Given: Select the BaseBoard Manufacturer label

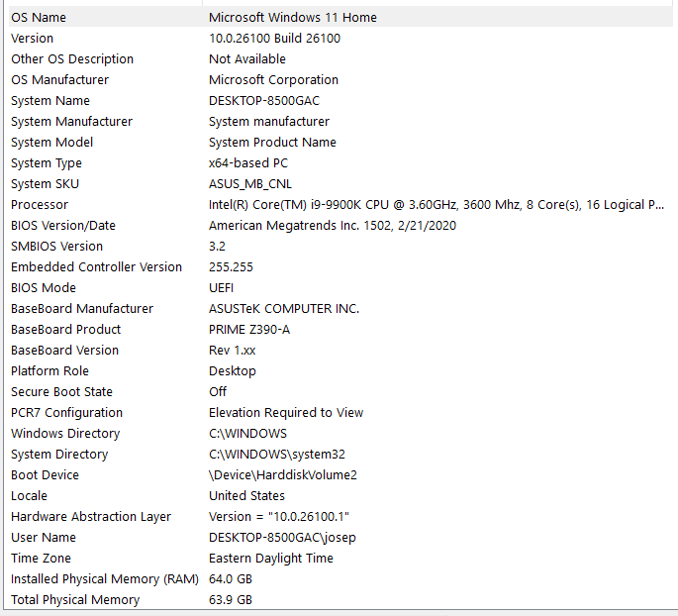Looking at the screenshot, I should tap(82, 308).
